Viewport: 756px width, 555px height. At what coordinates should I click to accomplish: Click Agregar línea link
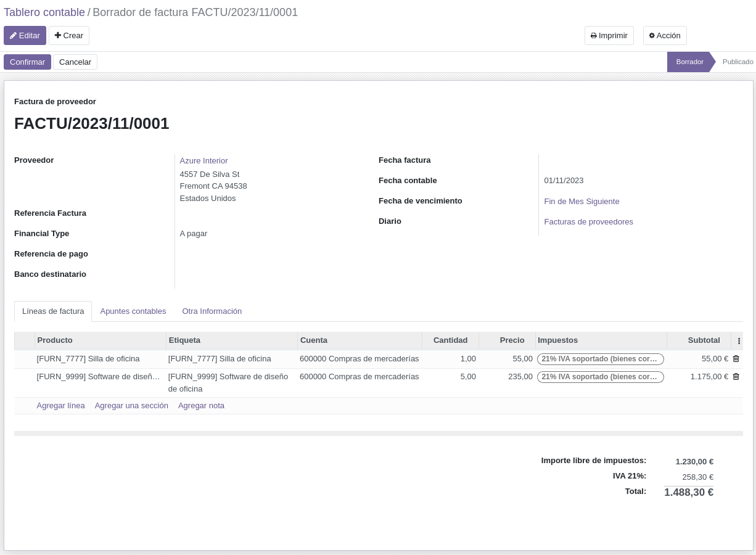[x=61, y=406]
